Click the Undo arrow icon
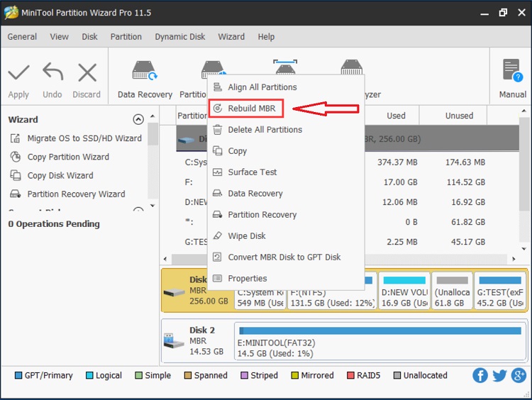The width and height of the screenshot is (532, 400). click(53, 72)
